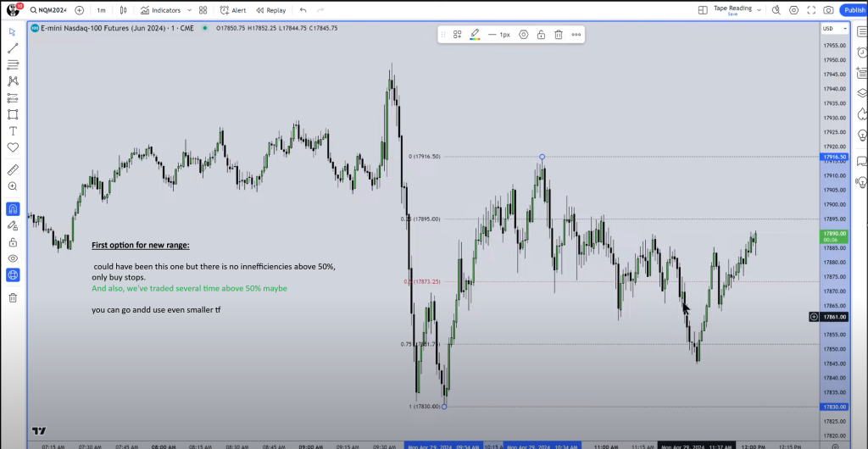The image size is (868, 449).
Task: Open the forecasting and measurement tools
Action: 13,98
